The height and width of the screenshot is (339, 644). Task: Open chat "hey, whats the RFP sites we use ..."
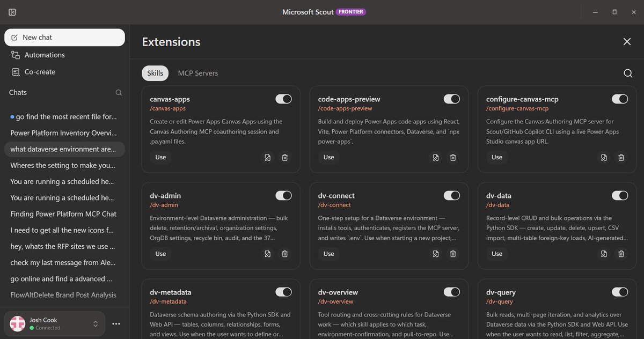pyautogui.click(x=64, y=246)
